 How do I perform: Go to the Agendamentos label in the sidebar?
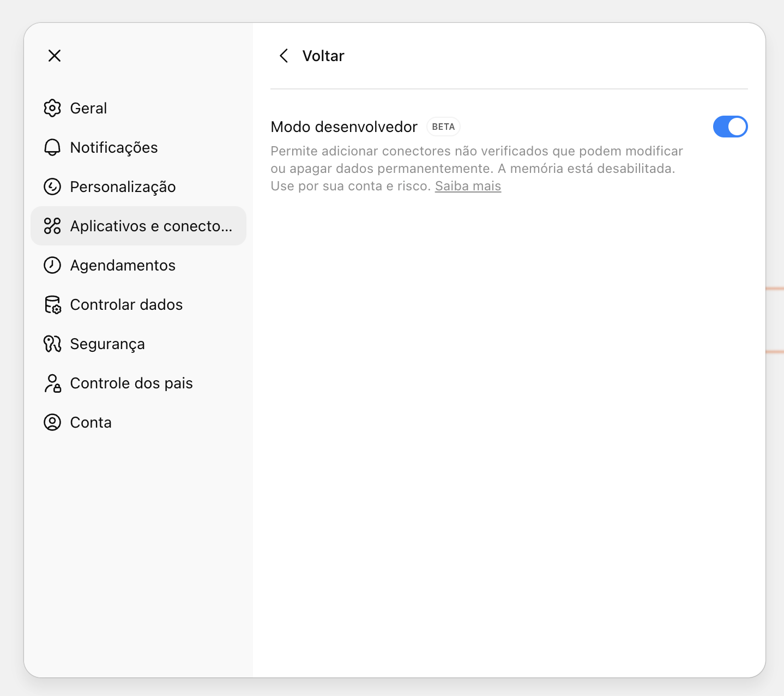(x=123, y=265)
